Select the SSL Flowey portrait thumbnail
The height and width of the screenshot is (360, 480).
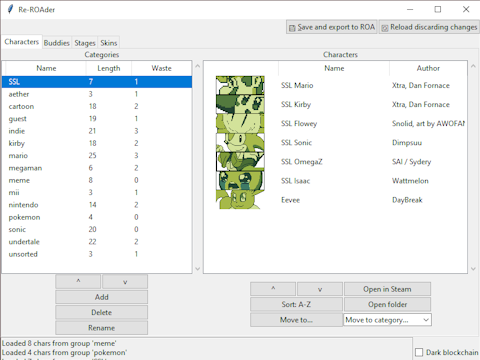click(240, 123)
